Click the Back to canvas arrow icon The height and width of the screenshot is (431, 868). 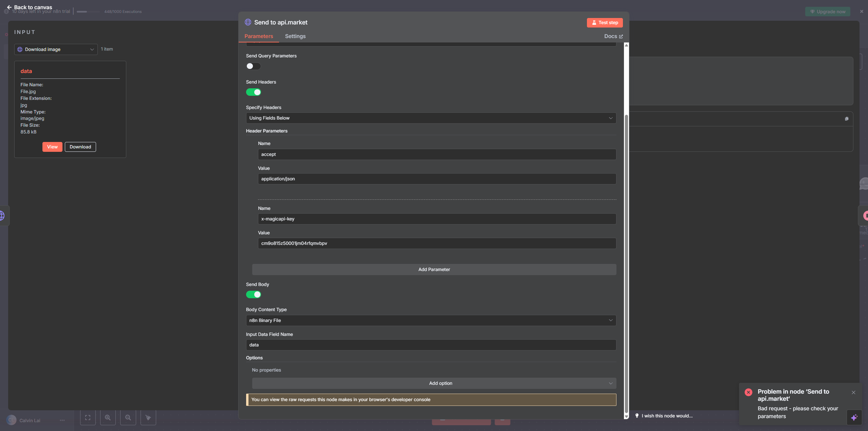9,7
